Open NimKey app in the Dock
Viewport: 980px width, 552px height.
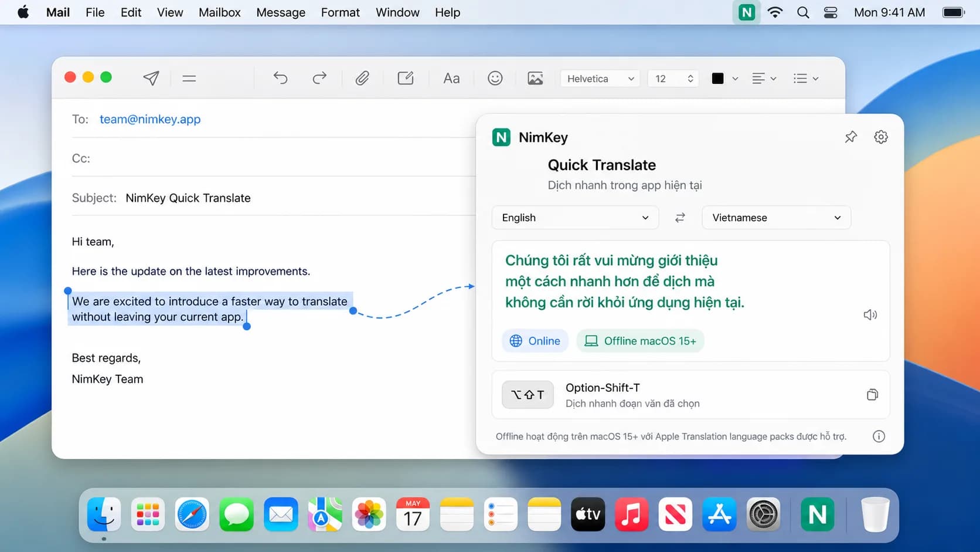pyautogui.click(x=818, y=514)
